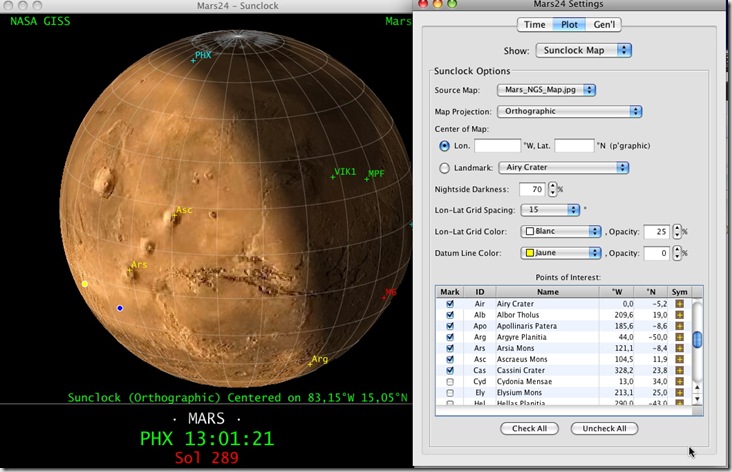Viewport: 732px width, 472px height.
Task: Sort the table by the Mark column header
Action: pos(450,292)
